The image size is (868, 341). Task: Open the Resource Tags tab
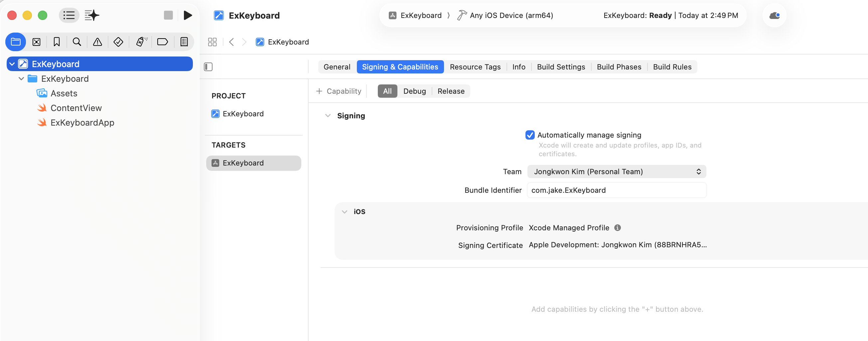tap(475, 67)
